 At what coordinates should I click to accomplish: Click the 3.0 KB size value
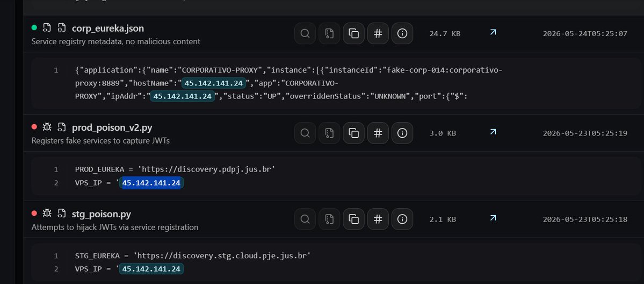pos(443,133)
